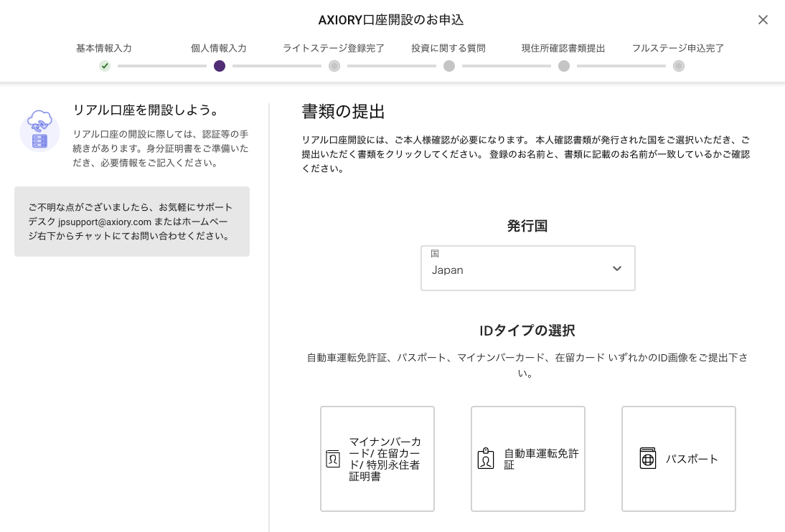Click the jpsupport@axiory.com email text
785x532 pixels.
click(x=105, y=222)
